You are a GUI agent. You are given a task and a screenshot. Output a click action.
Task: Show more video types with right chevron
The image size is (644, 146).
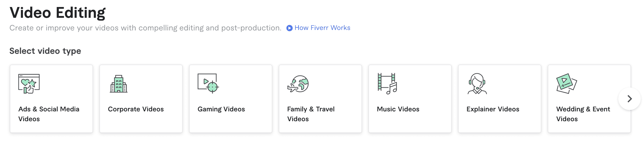point(629,99)
